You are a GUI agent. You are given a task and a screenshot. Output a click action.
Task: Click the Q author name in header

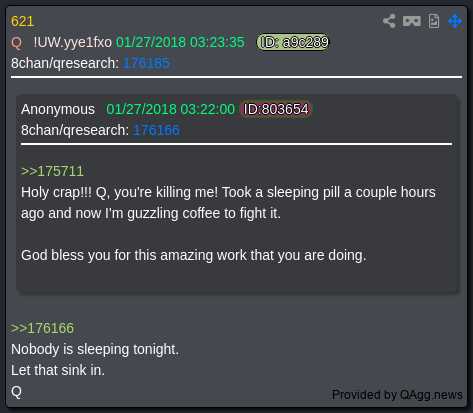16,43
